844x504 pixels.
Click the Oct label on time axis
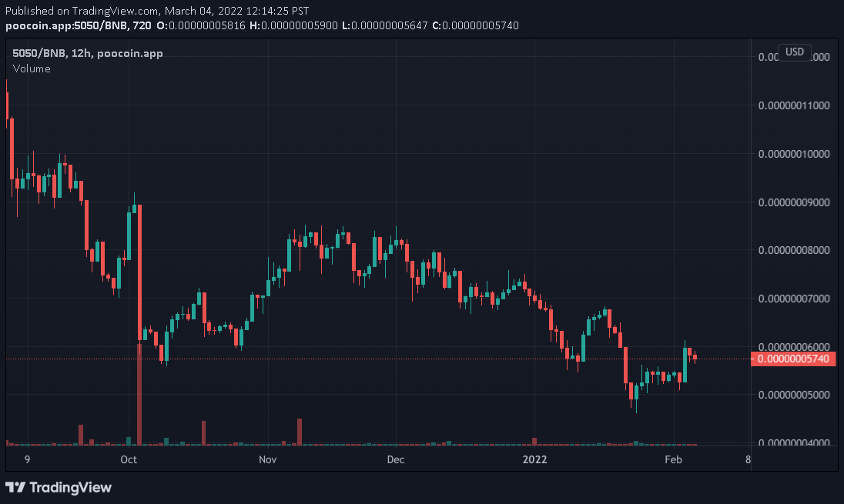(x=129, y=459)
